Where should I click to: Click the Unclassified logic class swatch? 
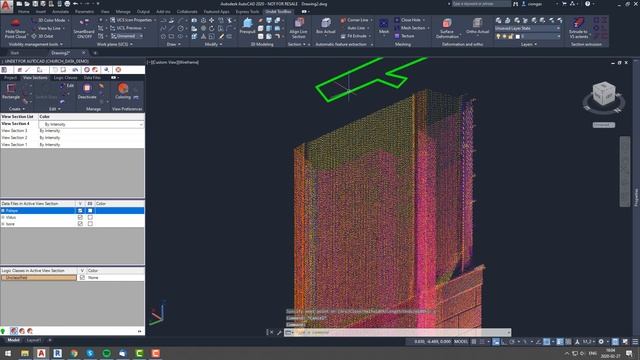tap(38, 278)
